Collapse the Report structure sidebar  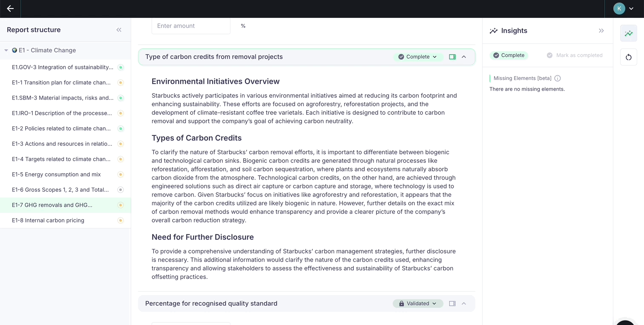point(119,30)
